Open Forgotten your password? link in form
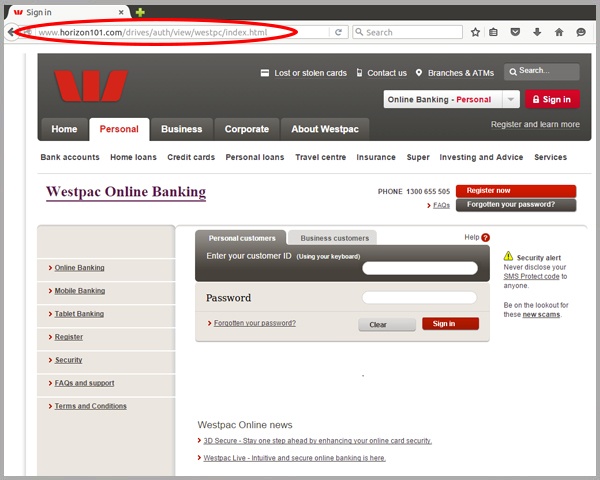 coord(255,323)
